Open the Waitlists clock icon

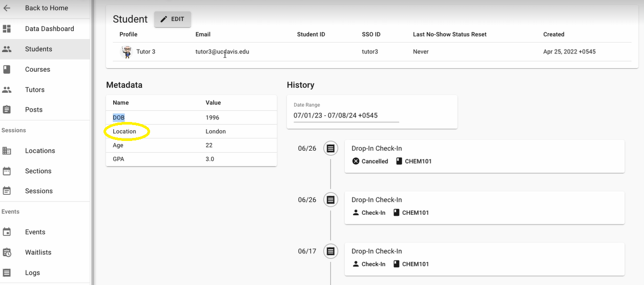[7, 252]
